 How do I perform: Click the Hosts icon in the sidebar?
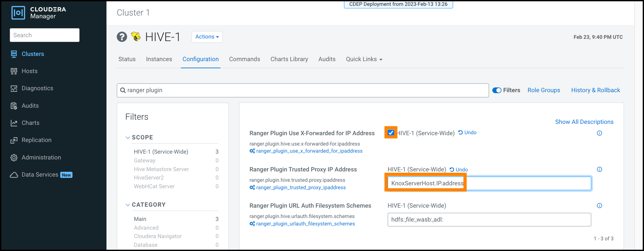pyautogui.click(x=14, y=71)
